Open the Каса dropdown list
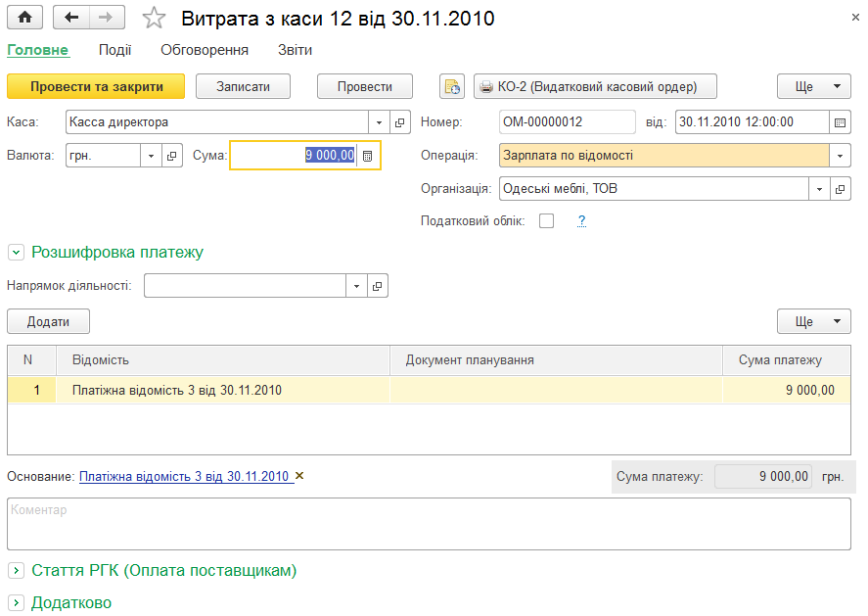 click(379, 122)
